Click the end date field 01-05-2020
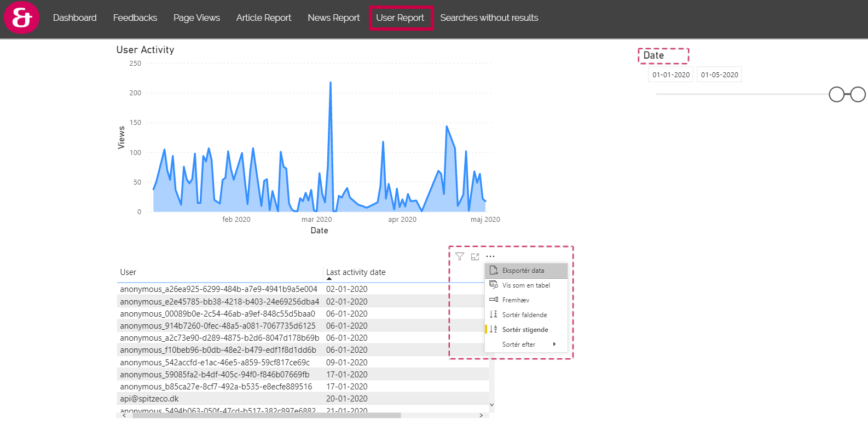This screenshot has height=436, width=868. click(x=719, y=75)
